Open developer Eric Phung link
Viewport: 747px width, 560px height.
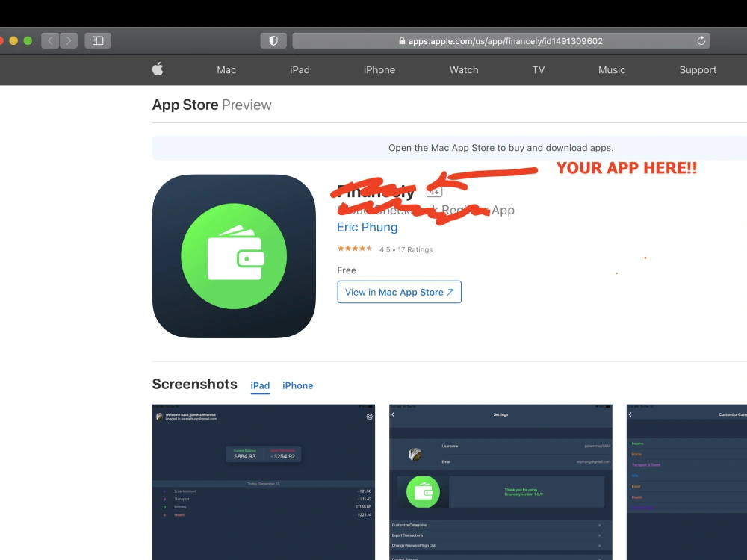coord(368,227)
